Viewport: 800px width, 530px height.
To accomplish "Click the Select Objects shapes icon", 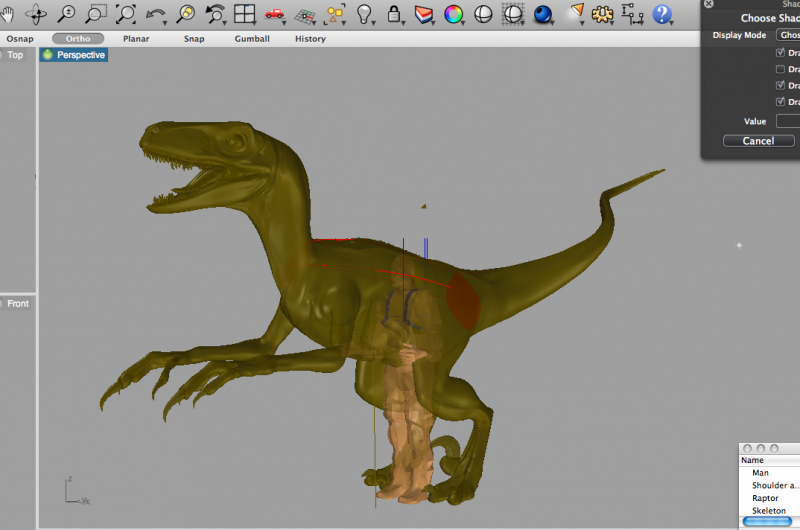I will (335, 14).
